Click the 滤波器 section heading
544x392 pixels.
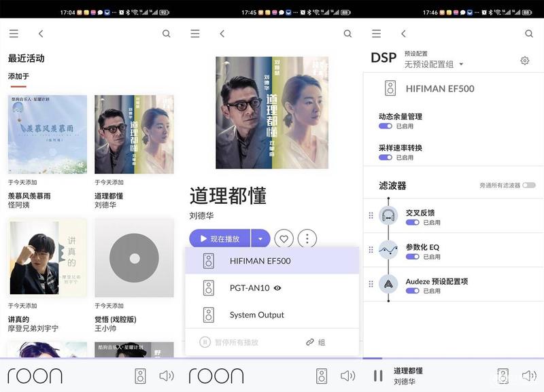tap(392, 185)
